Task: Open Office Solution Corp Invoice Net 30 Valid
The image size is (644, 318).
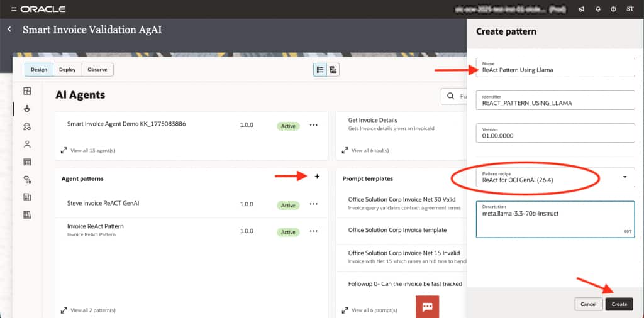Action: click(402, 200)
